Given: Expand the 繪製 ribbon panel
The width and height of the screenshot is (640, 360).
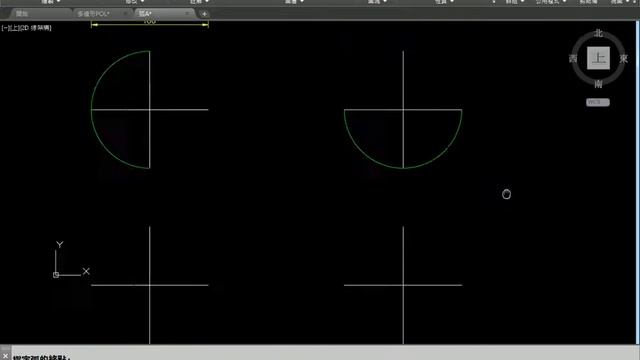Looking at the screenshot, I should [x=51, y=2].
